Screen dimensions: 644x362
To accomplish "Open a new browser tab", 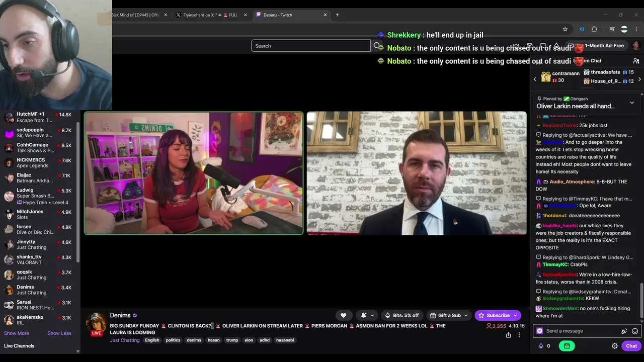I will [x=337, y=15].
